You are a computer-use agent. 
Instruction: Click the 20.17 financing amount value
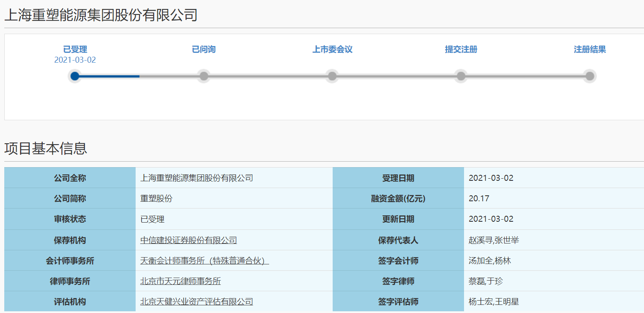tap(554, 198)
